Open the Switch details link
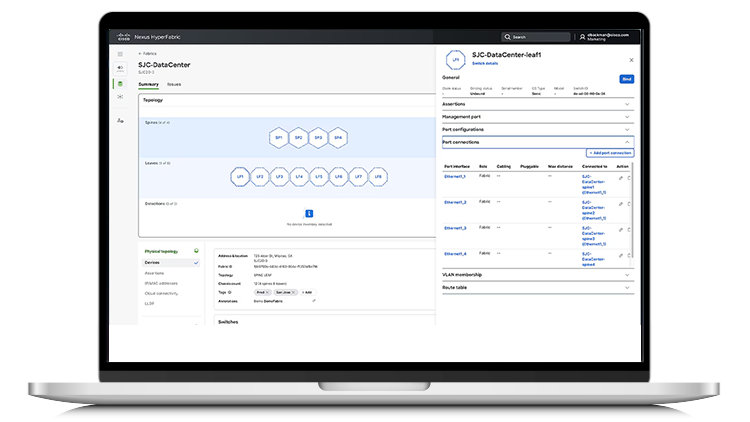Screen dimensions: 750x422 (485, 63)
